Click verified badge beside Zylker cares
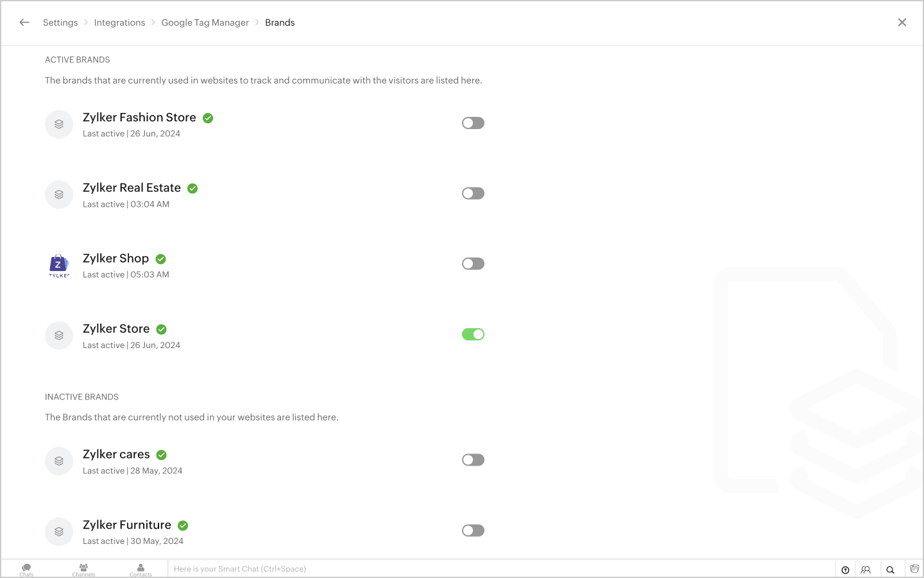Viewport: 924px width, 578px height. coord(162,455)
